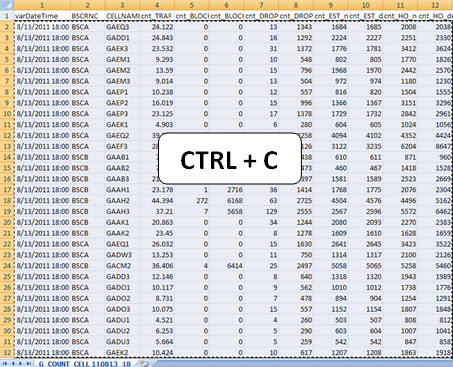
Task: Click the BSCB cell in row 14
Action: click(x=88, y=157)
